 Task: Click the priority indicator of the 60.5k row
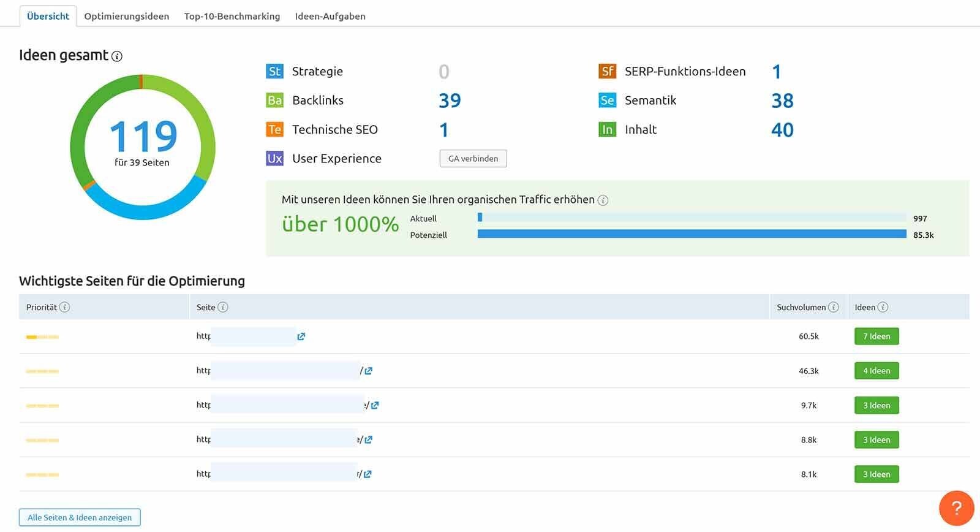click(42, 336)
